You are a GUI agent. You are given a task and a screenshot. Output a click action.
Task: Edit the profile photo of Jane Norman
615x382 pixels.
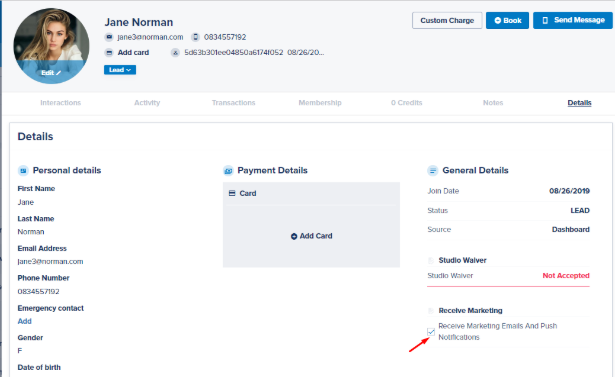pos(51,73)
